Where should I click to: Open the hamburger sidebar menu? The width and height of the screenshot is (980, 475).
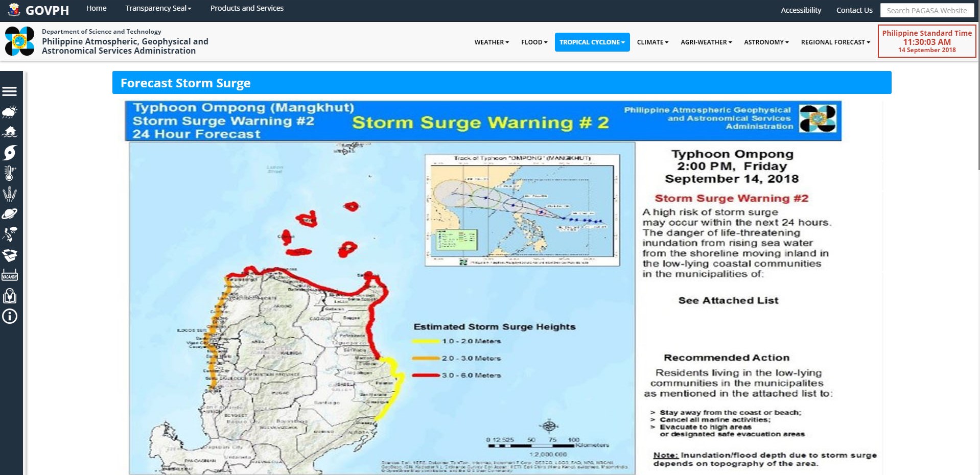click(x=10, y=91)
